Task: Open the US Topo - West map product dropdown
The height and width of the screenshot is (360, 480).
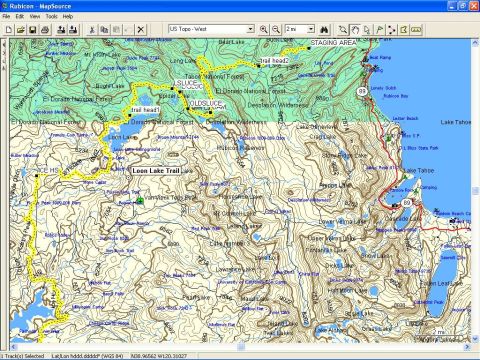Action: point(250,29)
